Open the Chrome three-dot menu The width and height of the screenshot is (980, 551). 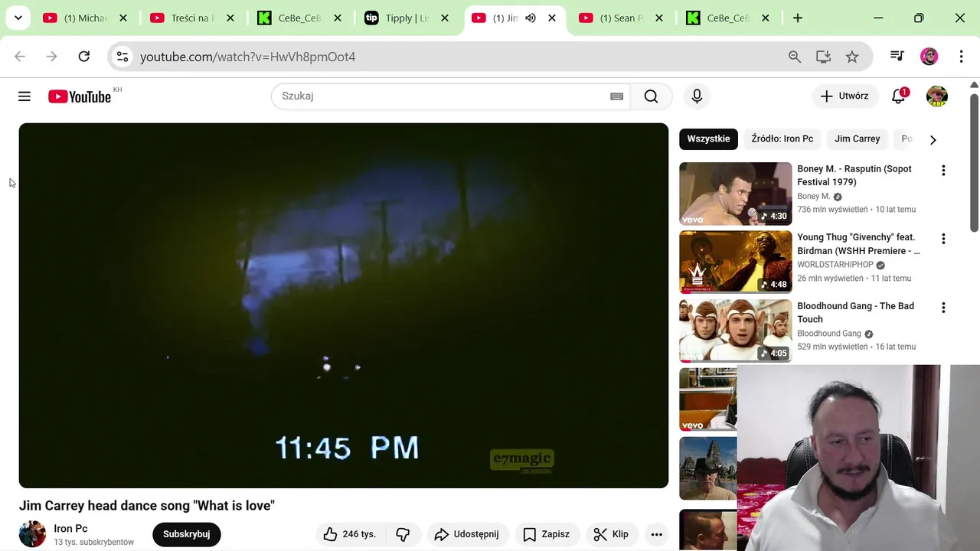(x=961, y=57)
